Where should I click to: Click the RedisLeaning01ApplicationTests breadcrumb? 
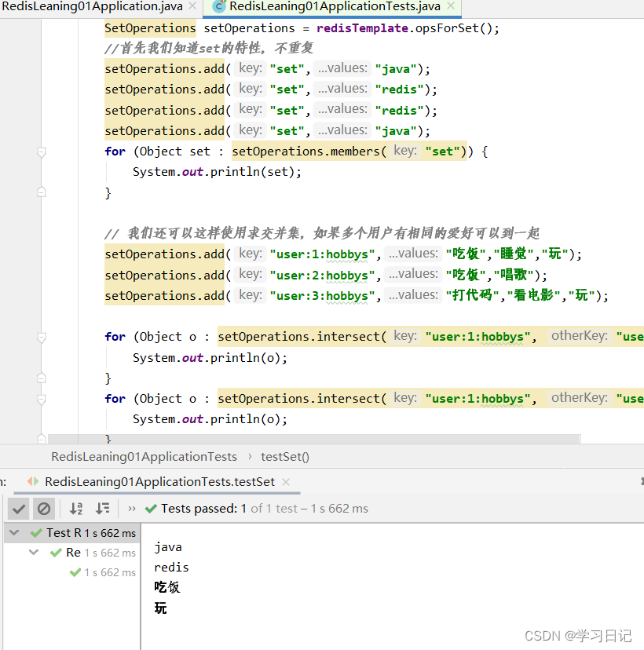pos(144,456)
